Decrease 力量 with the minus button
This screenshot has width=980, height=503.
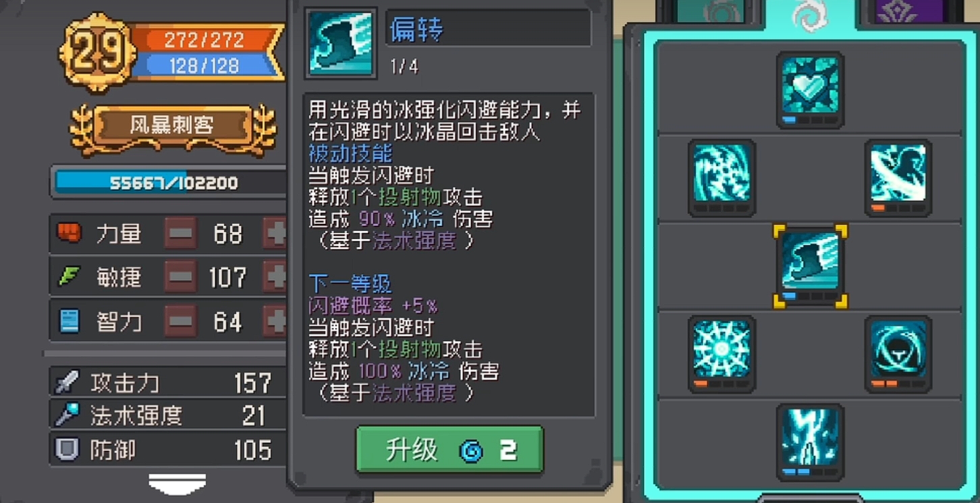click(x=180, y=233)
